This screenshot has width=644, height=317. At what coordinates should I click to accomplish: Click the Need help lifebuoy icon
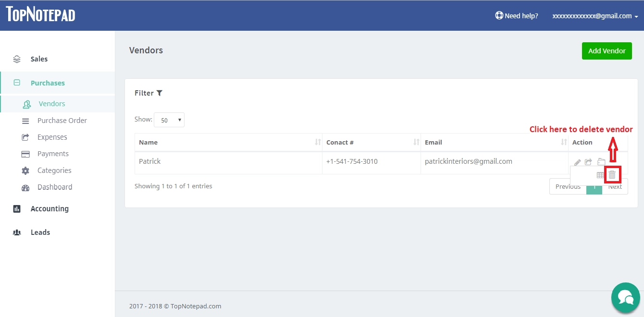pyautogui.click(x=499, y=15)
